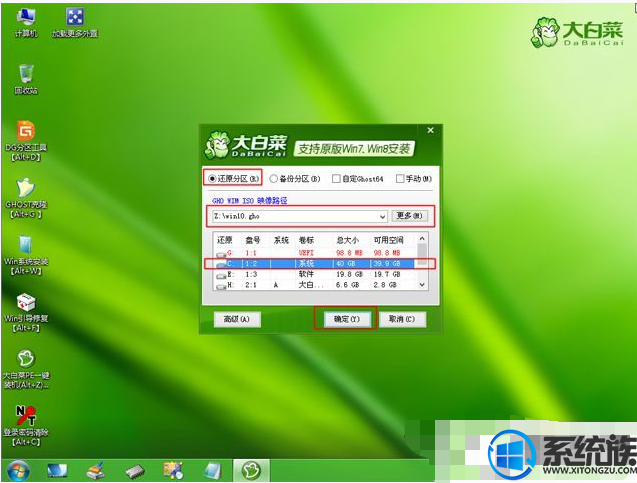Click the 可用空间 column header
Screen dimensions: 637x483
coord(388,240)
